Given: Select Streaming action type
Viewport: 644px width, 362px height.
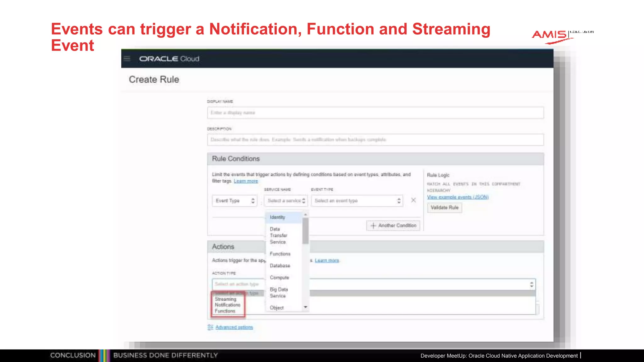Looking at the screenshot, I should coord(225,299).
